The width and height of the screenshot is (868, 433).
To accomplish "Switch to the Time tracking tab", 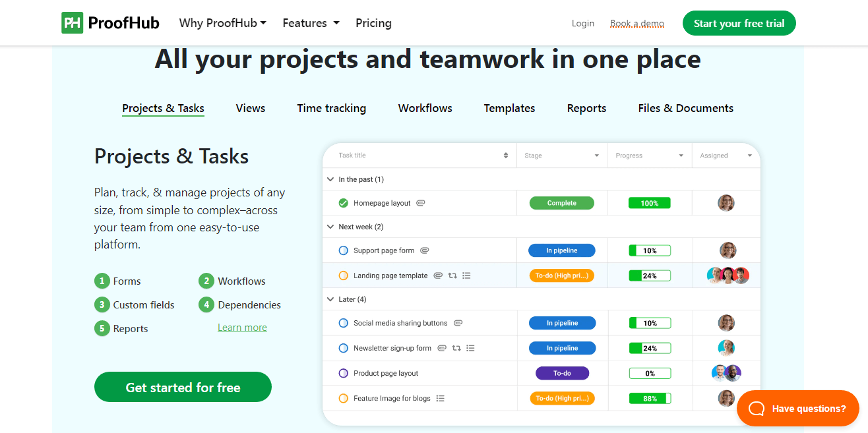I will (332, 107).
